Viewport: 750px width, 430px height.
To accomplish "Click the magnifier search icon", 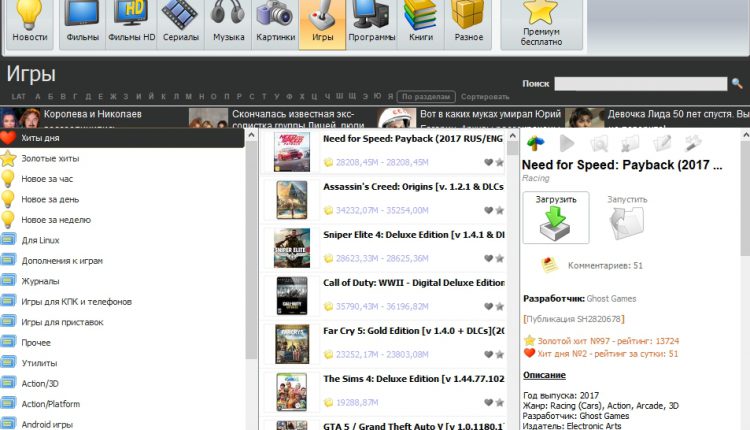I will click(x=737, y=84).
